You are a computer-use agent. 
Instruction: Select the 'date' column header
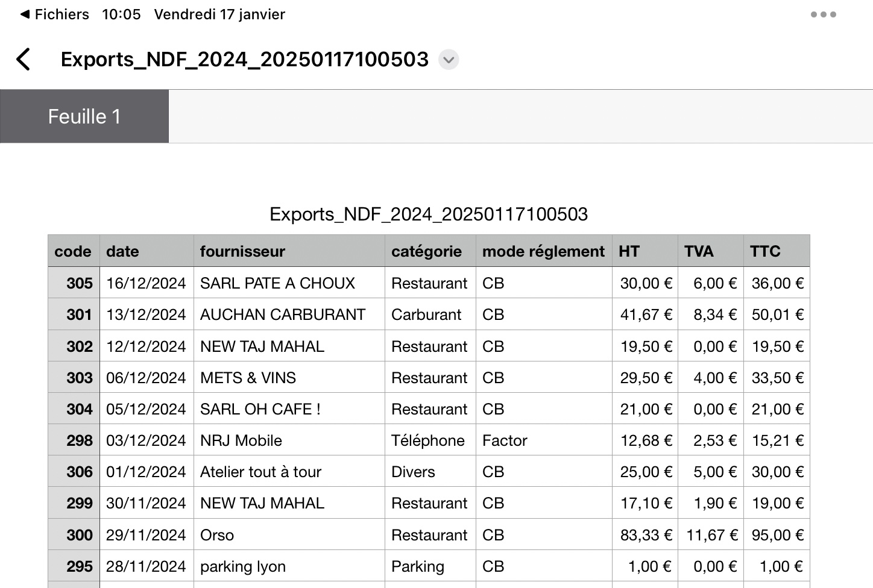click(147, 251)
